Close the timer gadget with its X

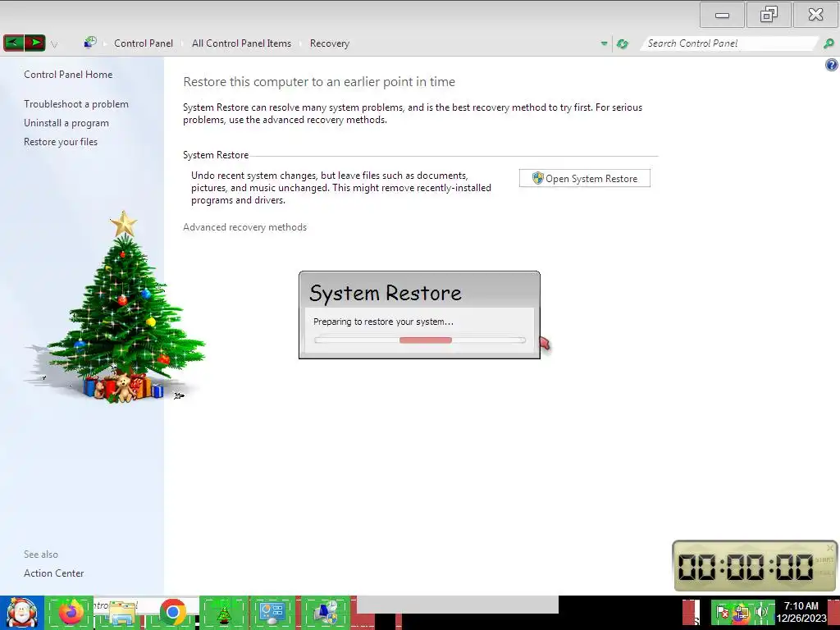(x=830, y=547)
